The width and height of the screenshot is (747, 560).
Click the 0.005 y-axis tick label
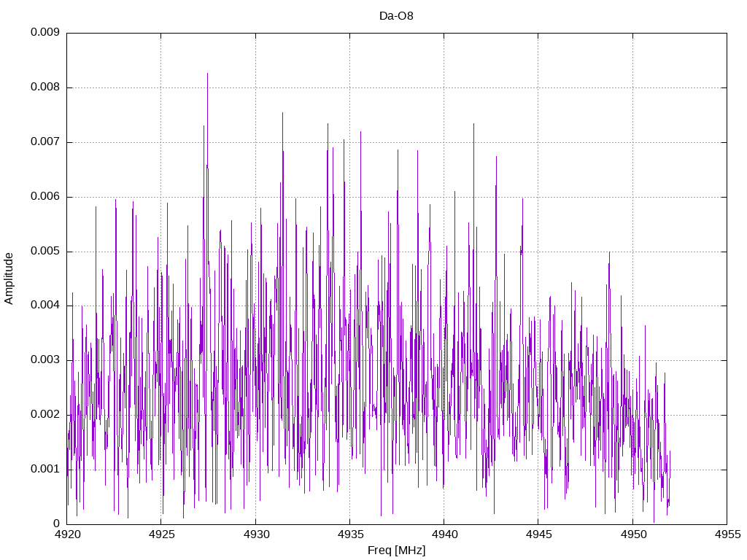pos(44,251)
